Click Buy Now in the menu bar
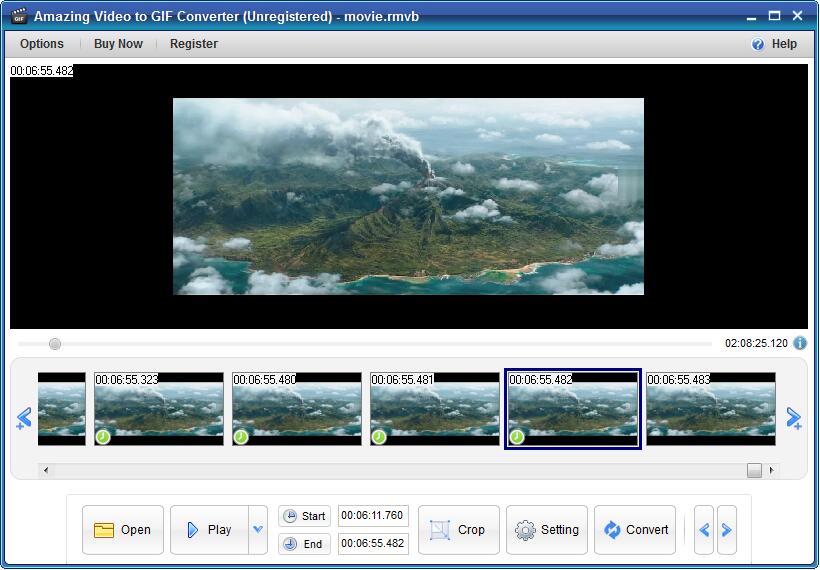The width and height of the screenshot is (820, 570). point(118,44)
